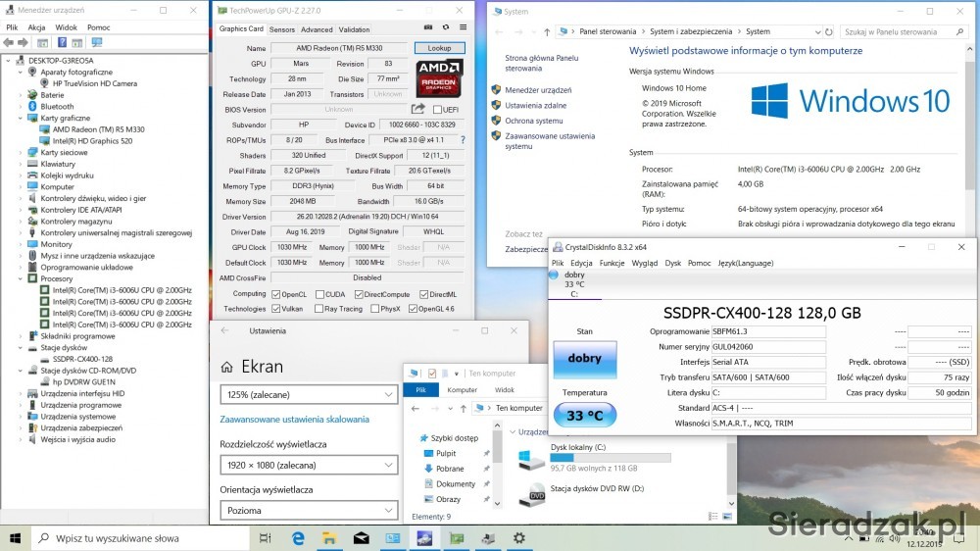Click the Szukaj w Panelu sterowania search field
980x551 pixels.
click(905, 32)
